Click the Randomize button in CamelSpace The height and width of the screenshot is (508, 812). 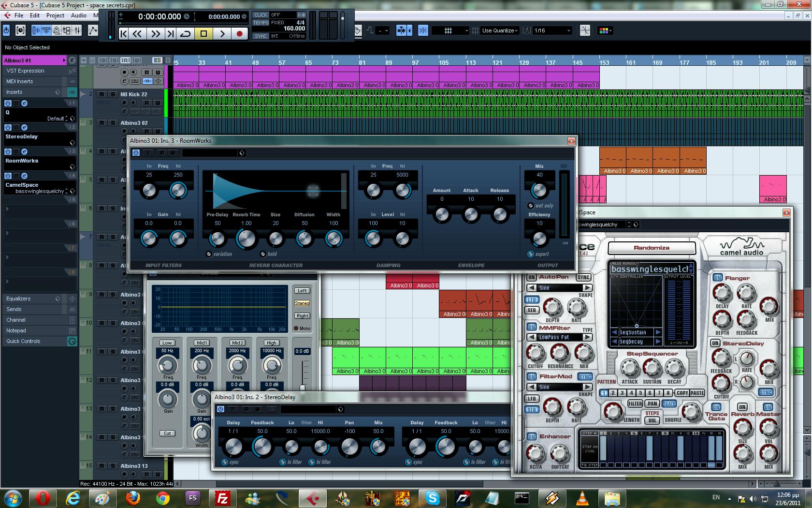tap(651, 248)
